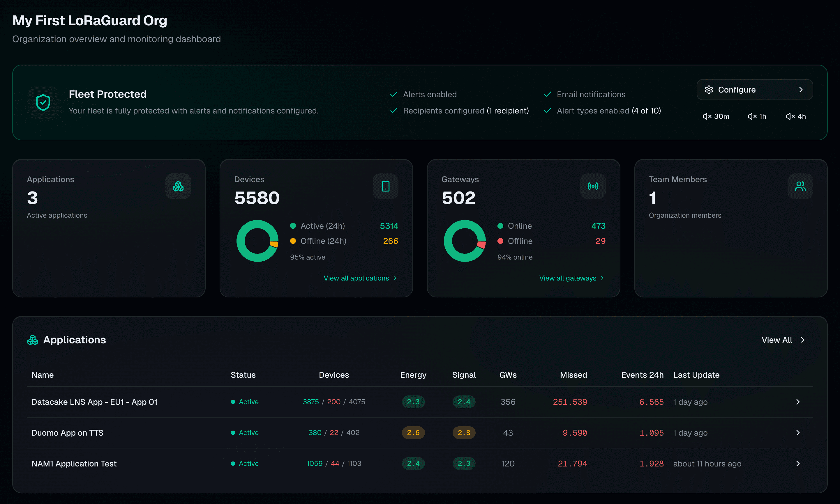
Task: Expand the Duomo App on TTS row
Action: [798, 432]
